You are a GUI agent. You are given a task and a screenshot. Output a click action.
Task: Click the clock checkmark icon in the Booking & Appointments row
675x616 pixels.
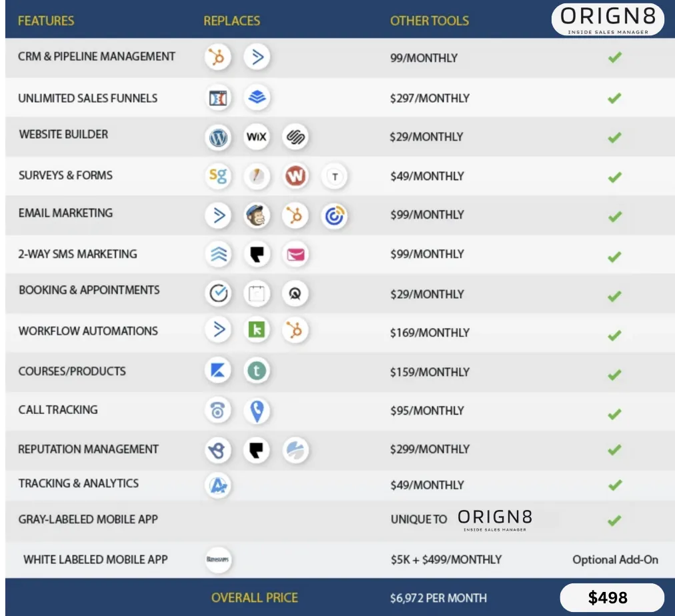218,293
